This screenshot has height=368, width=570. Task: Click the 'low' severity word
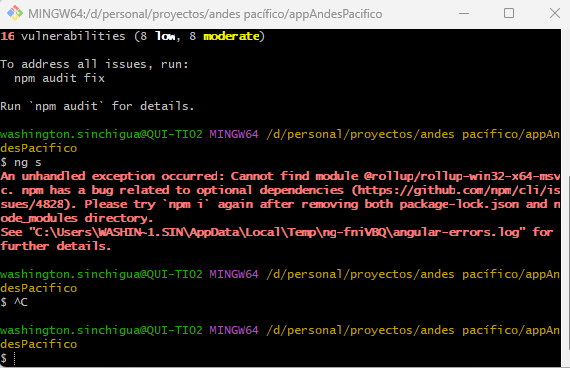point(165,36)
